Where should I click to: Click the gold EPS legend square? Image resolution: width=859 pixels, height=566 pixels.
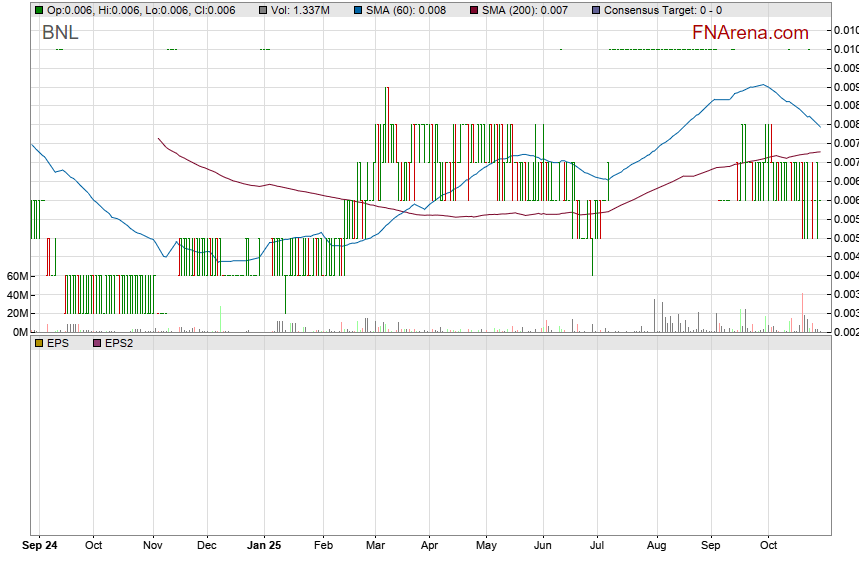(38, 343)
